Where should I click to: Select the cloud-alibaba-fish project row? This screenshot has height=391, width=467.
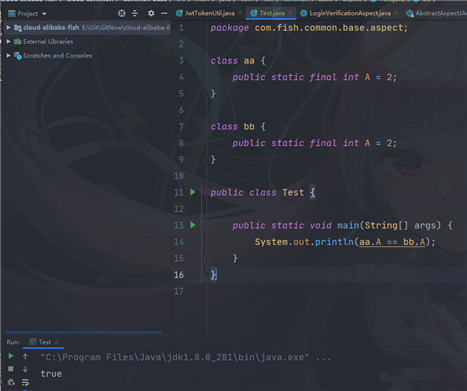coord(88,28)
